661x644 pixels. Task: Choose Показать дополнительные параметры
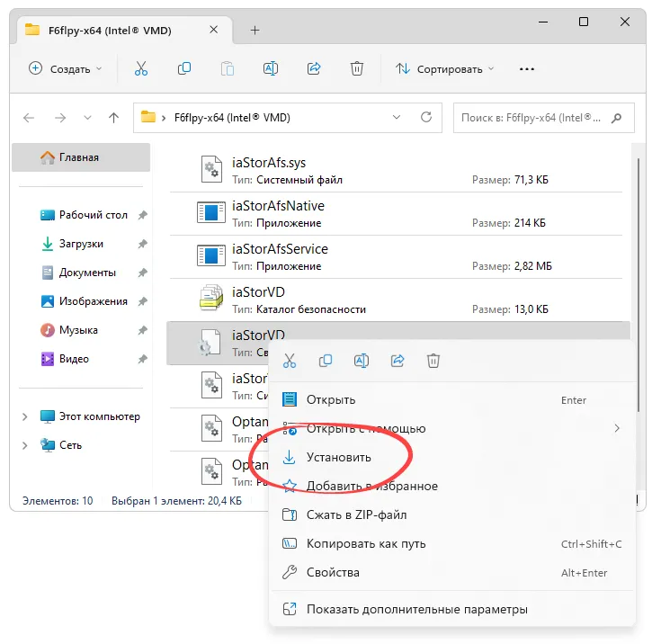451,609
